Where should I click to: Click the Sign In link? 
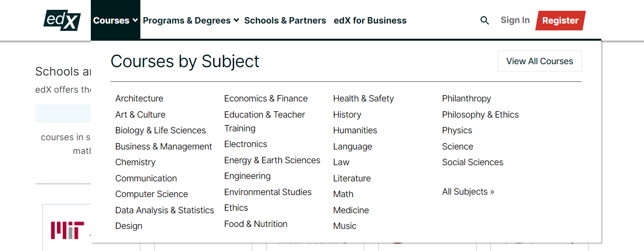pyautogui.click(x=515, y=20)
